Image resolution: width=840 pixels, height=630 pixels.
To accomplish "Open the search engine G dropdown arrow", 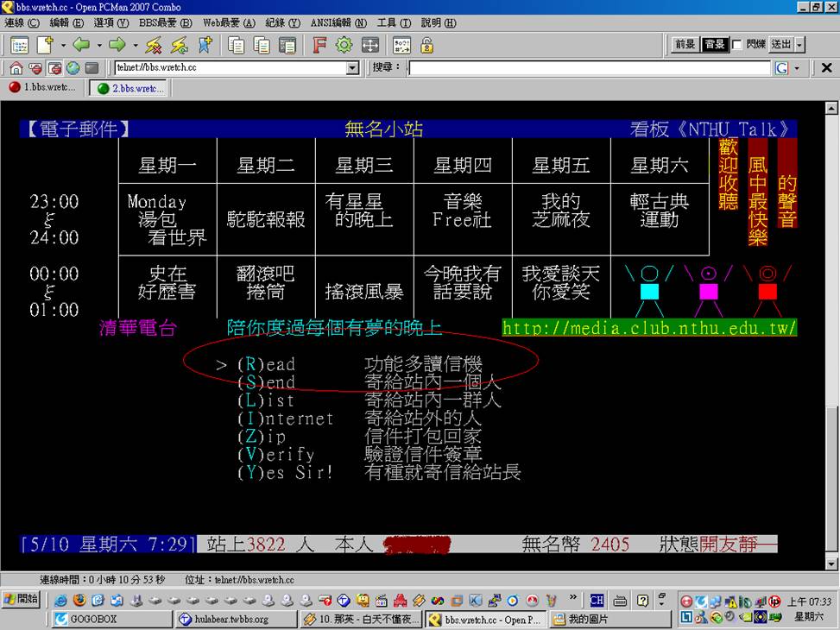I will coord(797,68).
